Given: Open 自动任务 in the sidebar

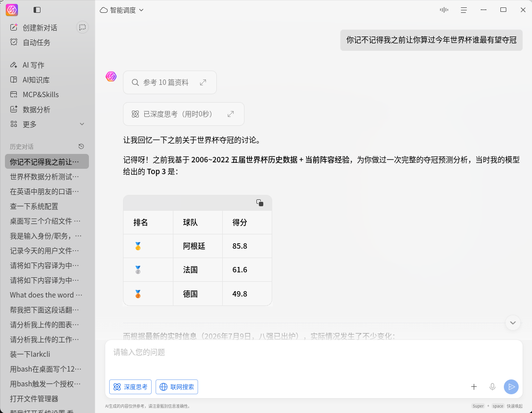Looking at the screenshot, I should pos(36,42).
